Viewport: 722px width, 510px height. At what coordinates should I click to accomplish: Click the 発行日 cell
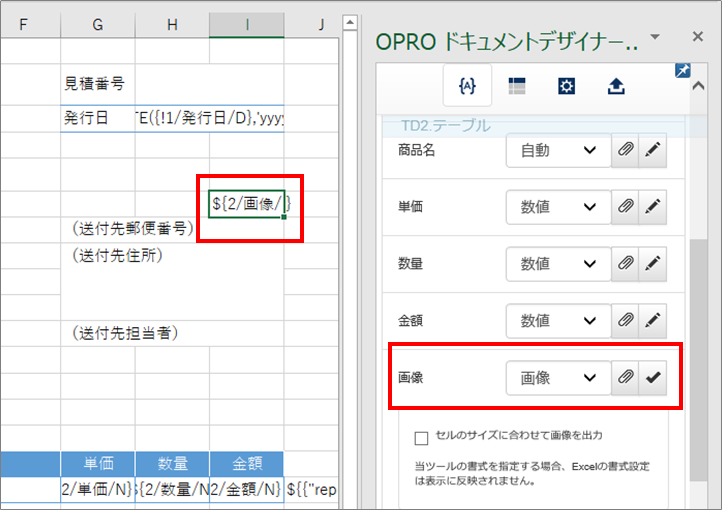click(97, 118)
